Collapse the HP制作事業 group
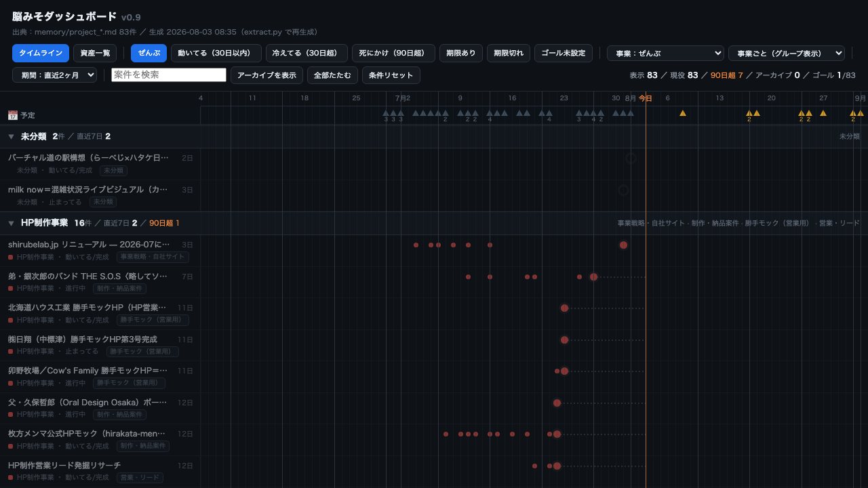This screenshot has width=868, height=488. [x=11, y=223]
